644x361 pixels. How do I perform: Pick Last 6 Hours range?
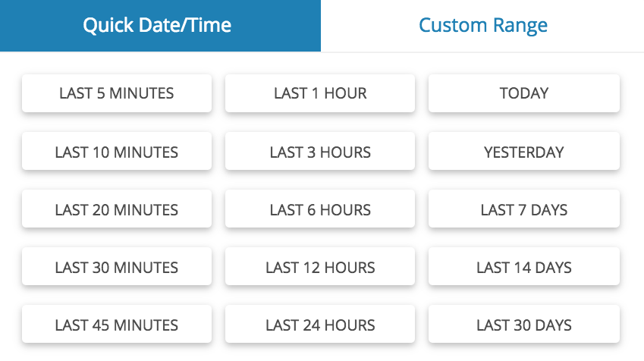[x=320, y=209]
